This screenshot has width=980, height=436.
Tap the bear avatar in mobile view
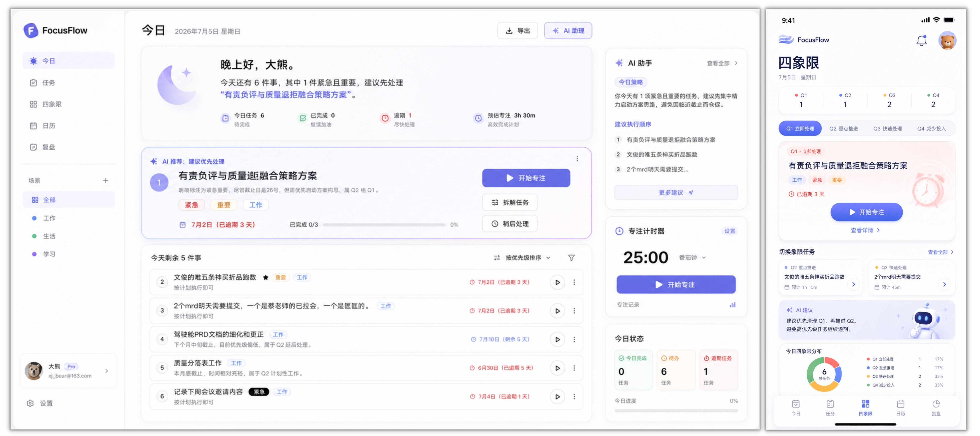[947, 41]
